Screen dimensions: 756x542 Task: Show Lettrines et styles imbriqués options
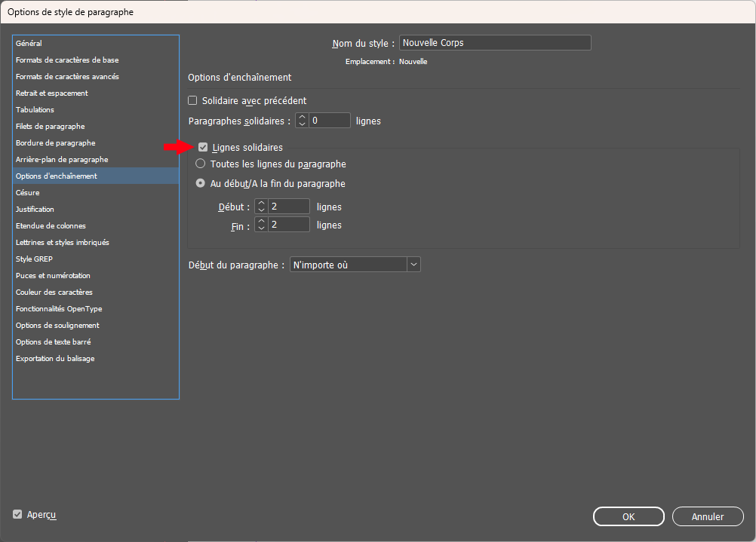click(x=63, y=243)
